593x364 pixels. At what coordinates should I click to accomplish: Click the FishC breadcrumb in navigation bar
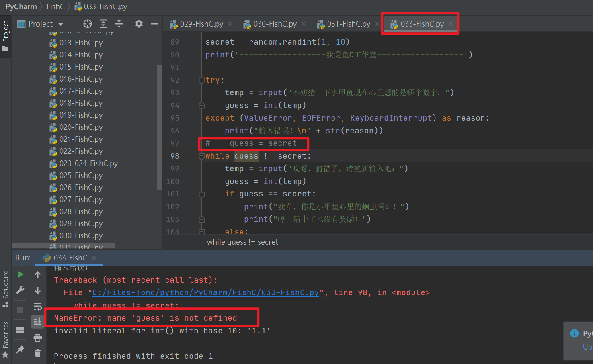click(x=55, y=7)
